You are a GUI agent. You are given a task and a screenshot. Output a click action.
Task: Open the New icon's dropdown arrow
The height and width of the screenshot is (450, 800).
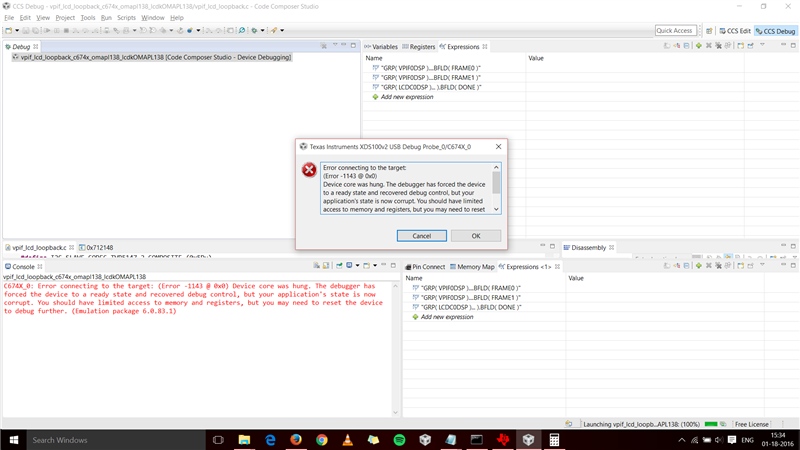17,31
